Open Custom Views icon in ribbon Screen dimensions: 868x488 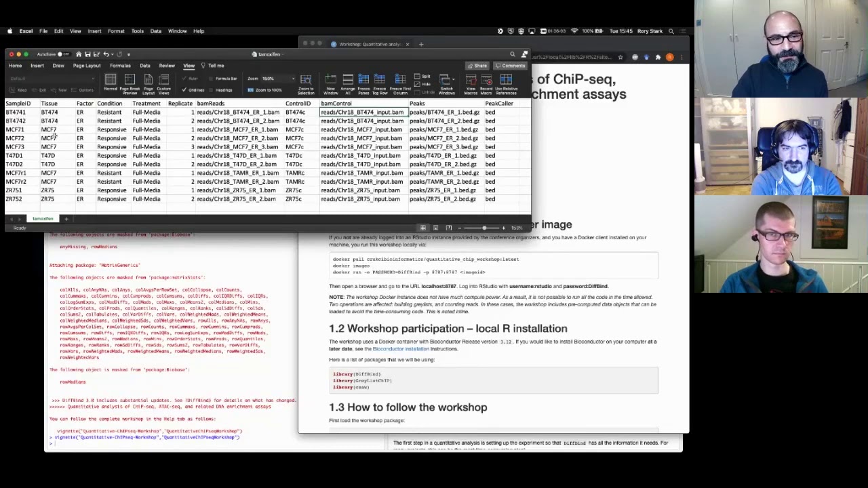tap(163, 80)
